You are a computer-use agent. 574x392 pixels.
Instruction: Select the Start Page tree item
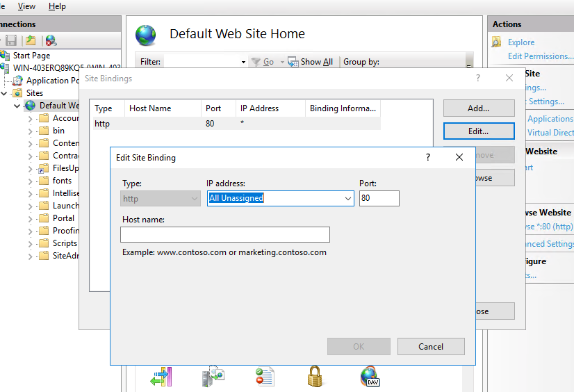(x=31, y=56)
